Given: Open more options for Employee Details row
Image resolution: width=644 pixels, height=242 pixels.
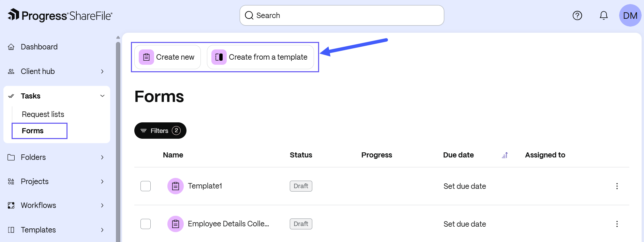Looking at the screenshot, I should pyautogui.click(x=617, y=224).
